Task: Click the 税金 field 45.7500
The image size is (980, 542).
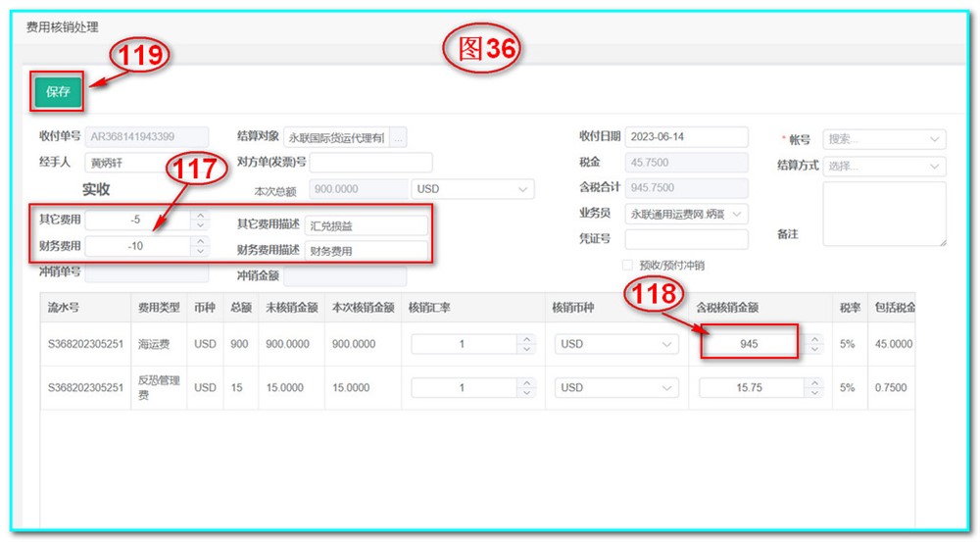Action: [x=686, y=163]
